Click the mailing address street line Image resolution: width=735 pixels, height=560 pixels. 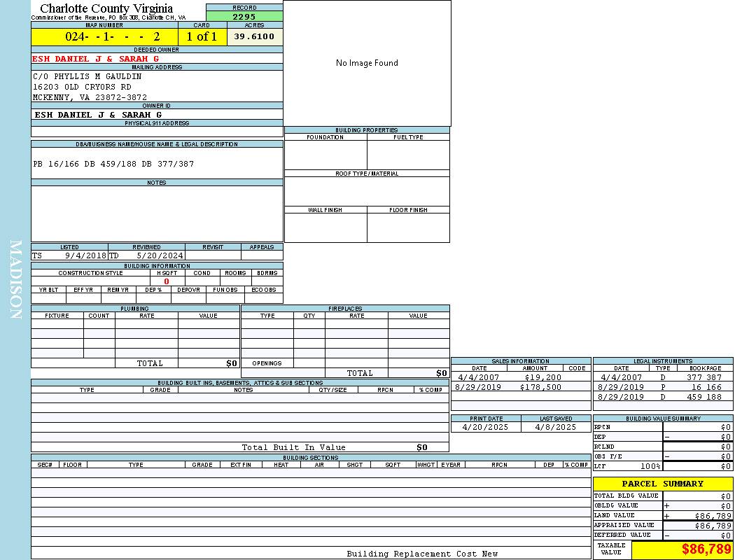pos(82,87)
